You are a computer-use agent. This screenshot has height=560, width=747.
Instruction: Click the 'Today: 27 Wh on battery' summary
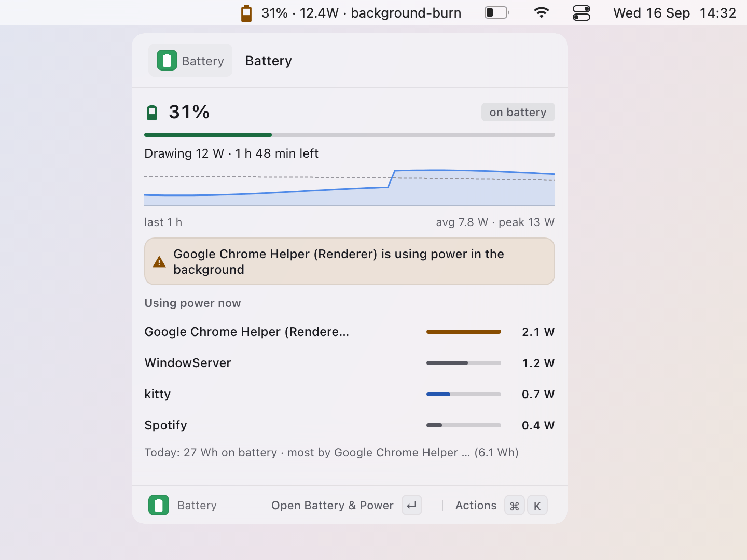pos(331,452)
